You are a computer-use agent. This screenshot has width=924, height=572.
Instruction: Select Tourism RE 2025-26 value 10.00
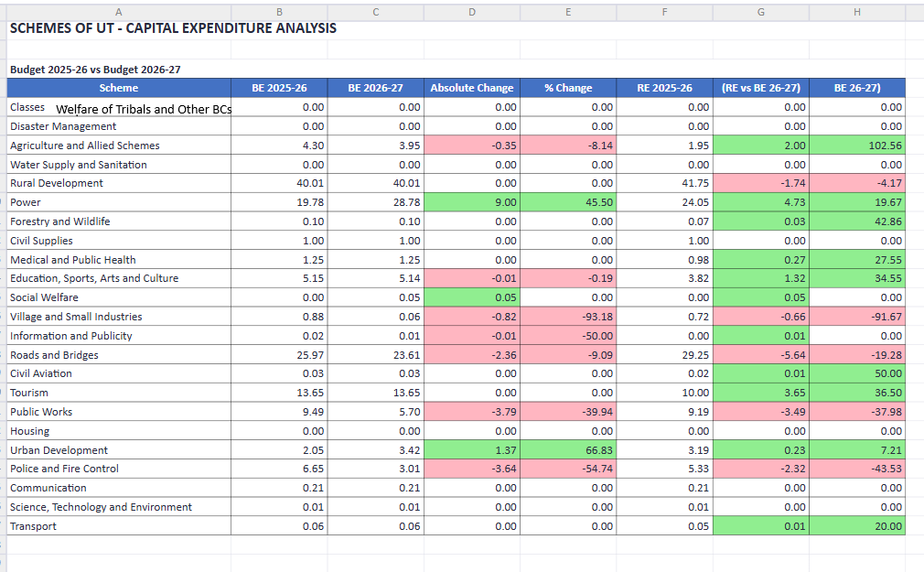click(x=665, y=393)
